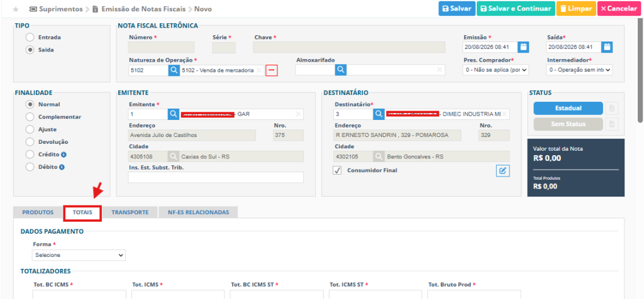Remove Natureza de Operação with red minus button

272,70
